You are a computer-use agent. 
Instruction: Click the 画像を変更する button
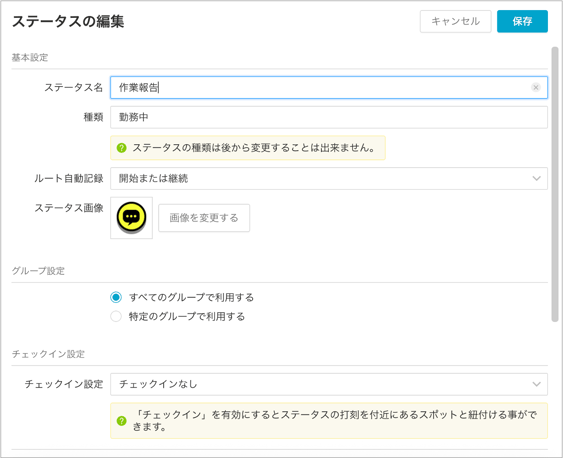204,218
